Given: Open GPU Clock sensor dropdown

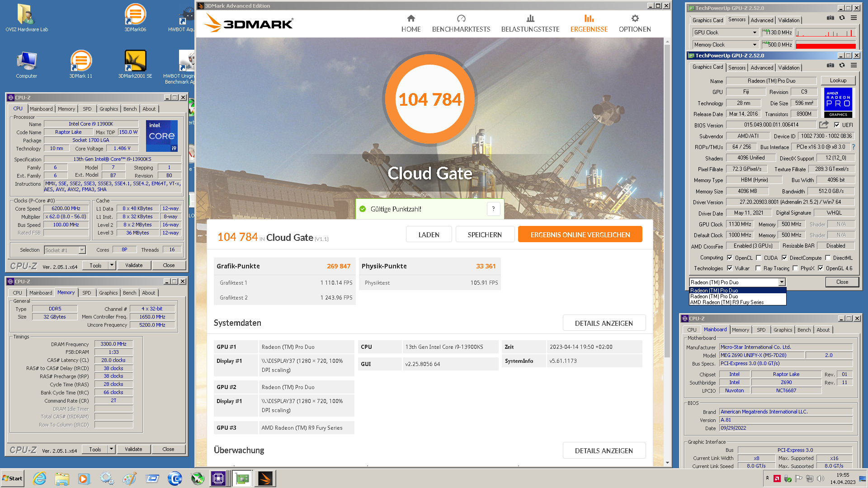Looking at the screenshot, I should click(x=754, y=33).
